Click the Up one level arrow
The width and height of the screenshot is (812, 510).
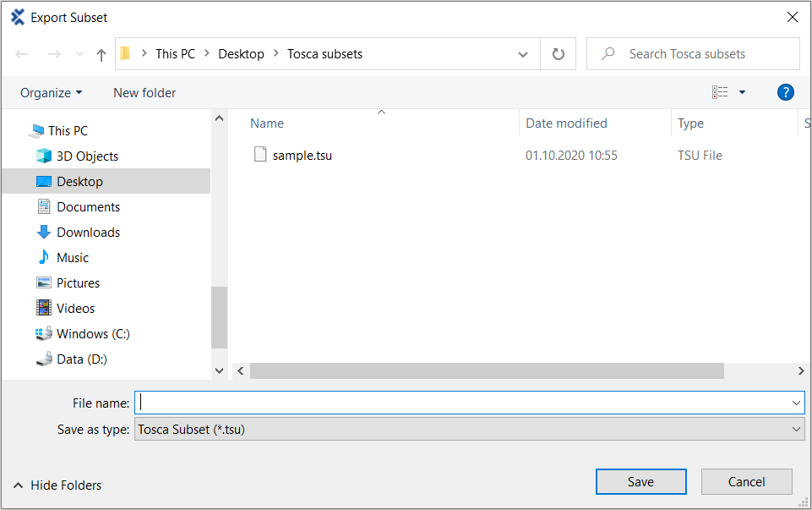[x=101, y=54]
